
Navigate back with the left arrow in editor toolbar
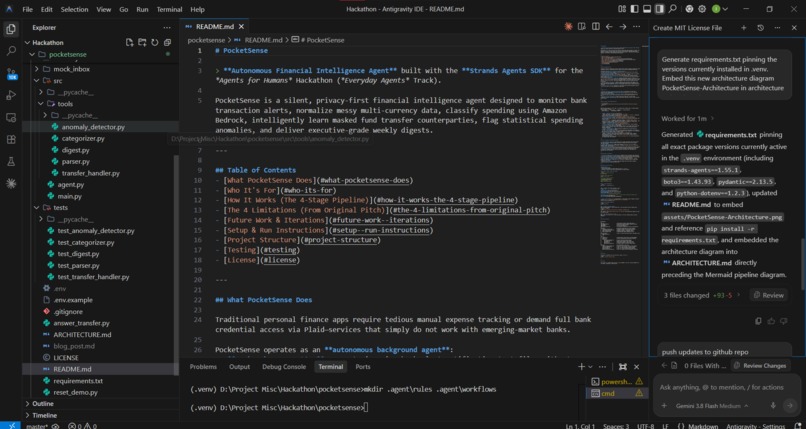click(609, 26)
